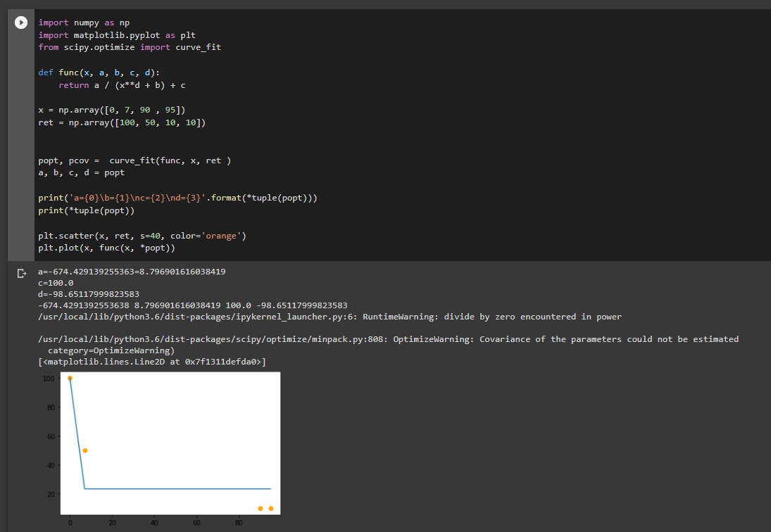Click the output line of space-separated popt values
The height and width of the screenshot is (532, 771).
coord(193,305)
